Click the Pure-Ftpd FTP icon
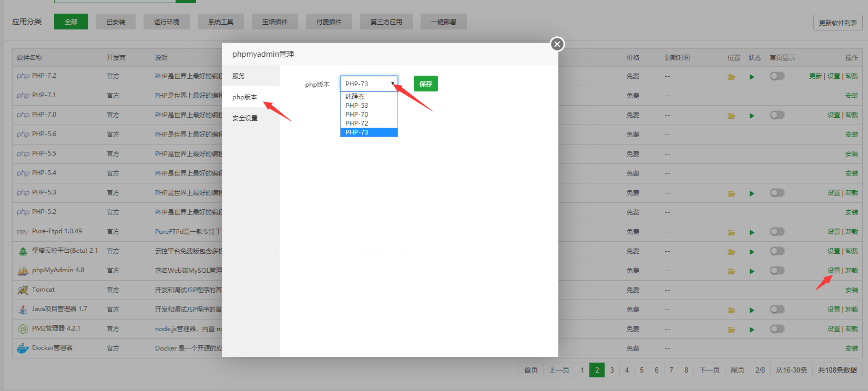Screen dimensions: 868x391 23,232
